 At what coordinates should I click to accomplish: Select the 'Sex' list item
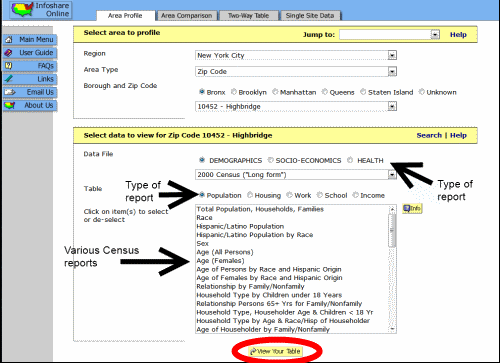(202, 244)
